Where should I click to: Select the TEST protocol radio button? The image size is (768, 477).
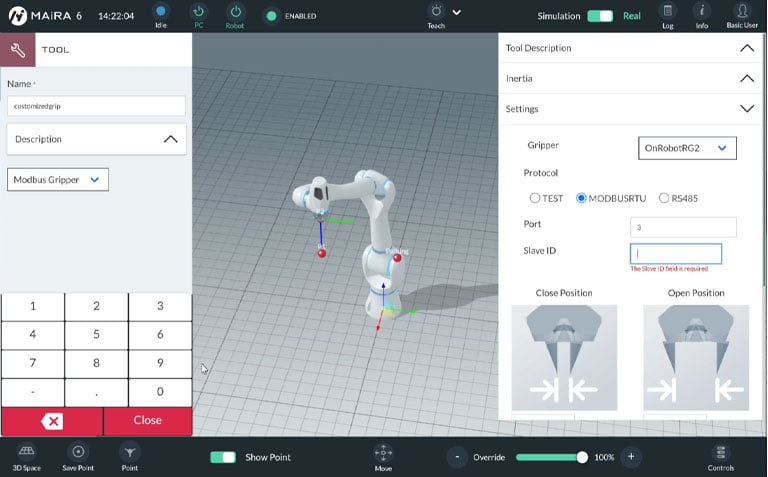(x=535, y=198)
